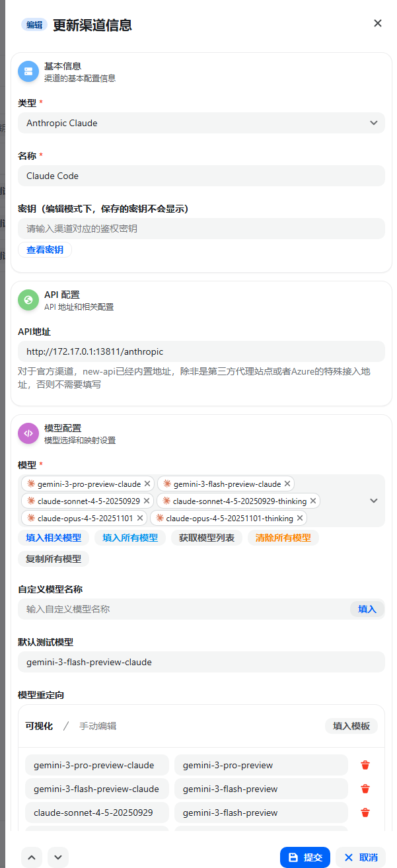Click 获取模型列表 button
The image size is (397, 868).
207,538
